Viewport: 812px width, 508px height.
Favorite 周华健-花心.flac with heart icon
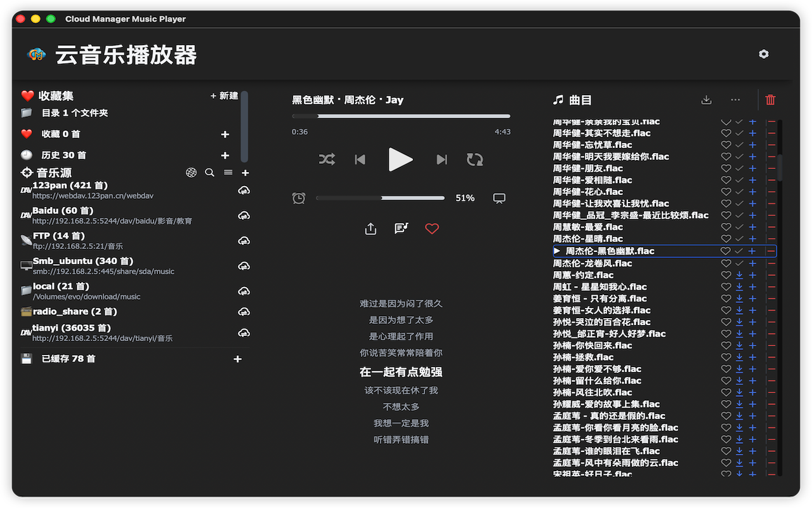click(726, 192)
